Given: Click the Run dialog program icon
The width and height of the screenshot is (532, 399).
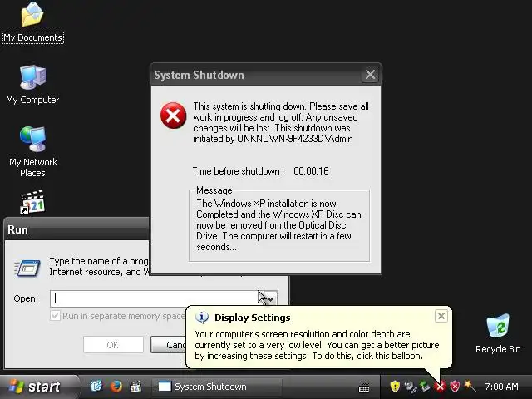Looking at the screenshot, I should (27, 268).
